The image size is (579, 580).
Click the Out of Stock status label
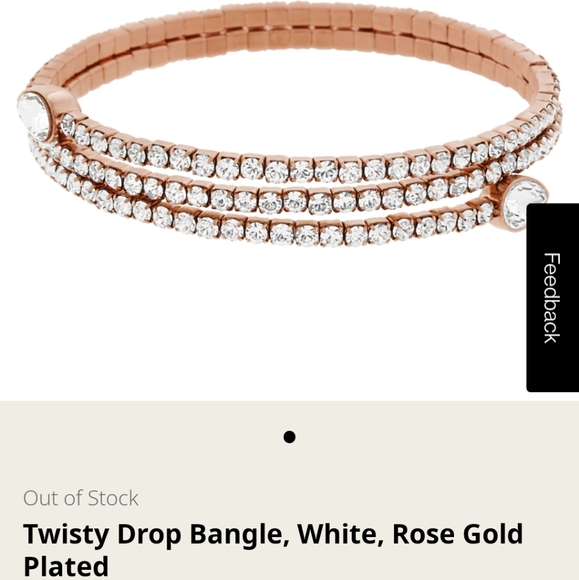pos(81,498)
